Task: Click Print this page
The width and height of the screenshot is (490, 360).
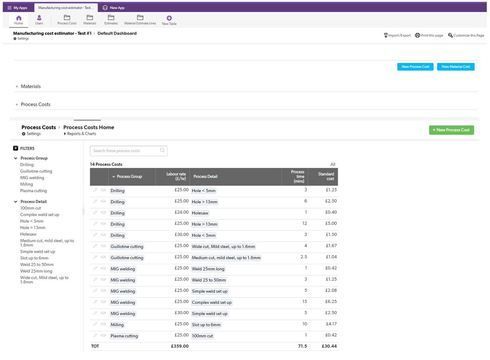Action: point(429,35)
